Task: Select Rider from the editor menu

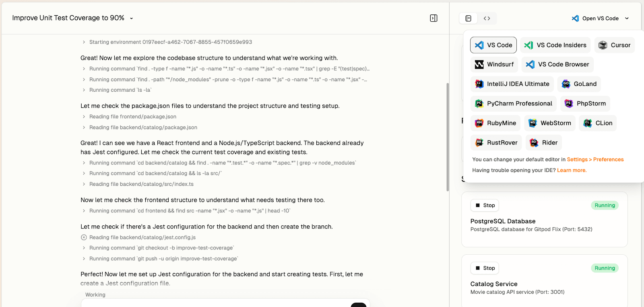Action: tap(543, 142)
